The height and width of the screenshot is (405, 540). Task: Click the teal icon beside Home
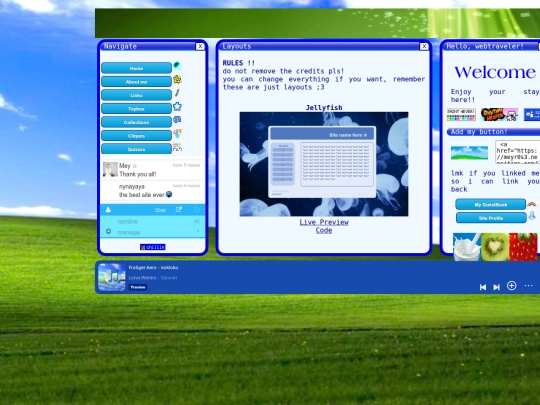[x=177, y=65]
